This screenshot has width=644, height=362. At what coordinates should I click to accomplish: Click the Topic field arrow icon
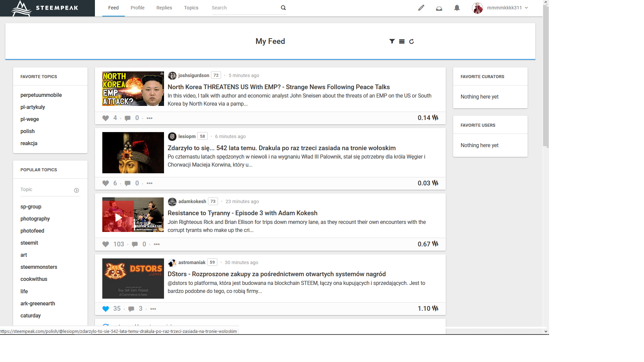point(76,190)
